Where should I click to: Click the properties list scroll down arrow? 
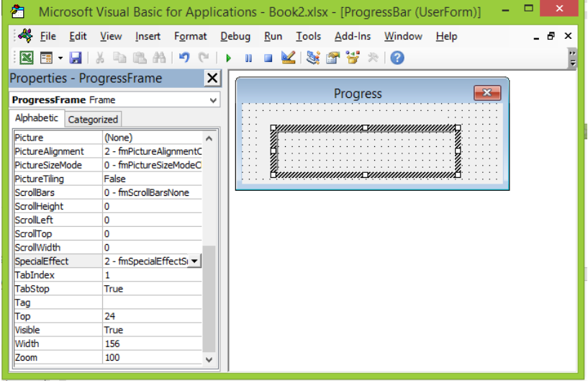pyautogui.click(x=209, y=359)
